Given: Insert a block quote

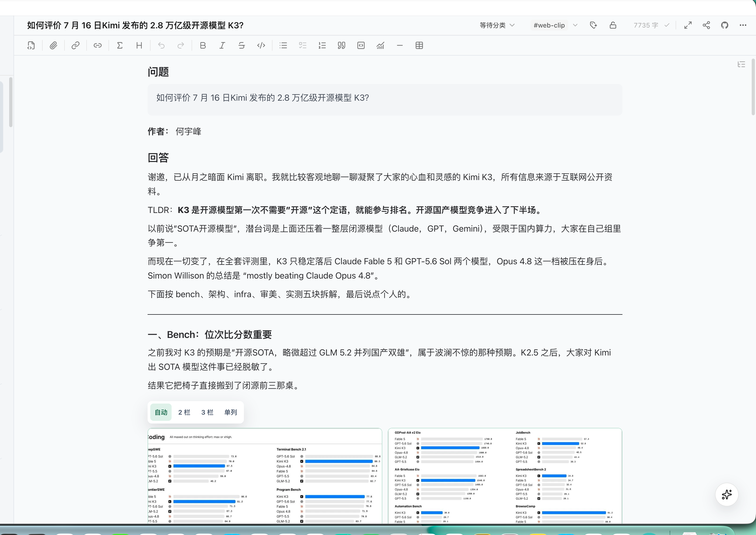Looking at the screenshot, I should click(342, 45).
